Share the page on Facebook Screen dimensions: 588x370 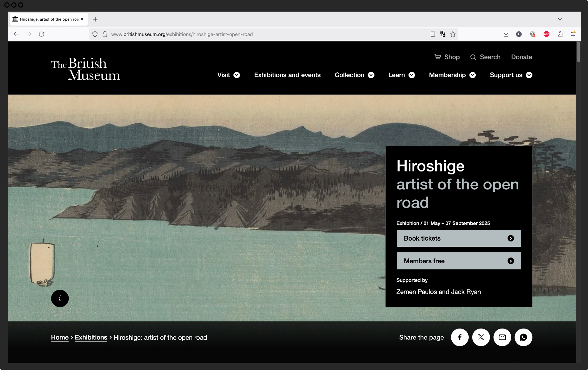pyautogui.click(x=460, y=337)
